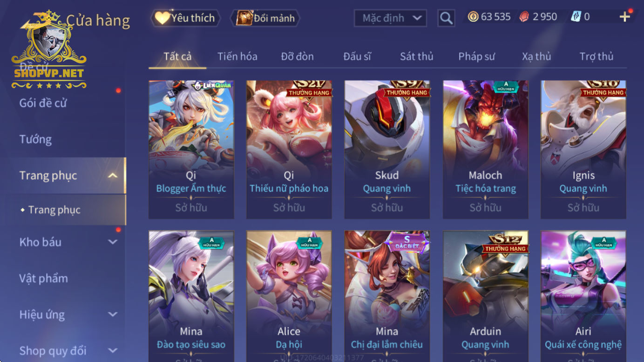644x362 pixels.
Task: Open Tướng in the sidebar
Action: pyautogui.click(x=35, y=139)
